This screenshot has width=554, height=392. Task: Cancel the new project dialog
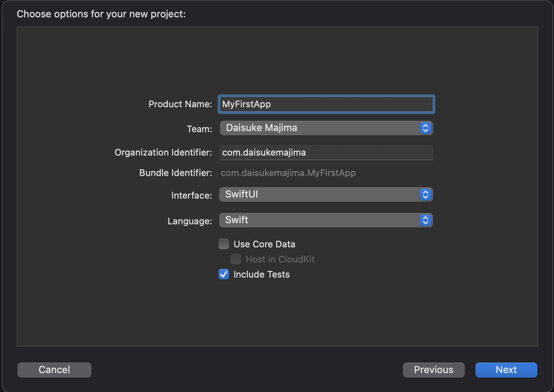click(54, 370)
